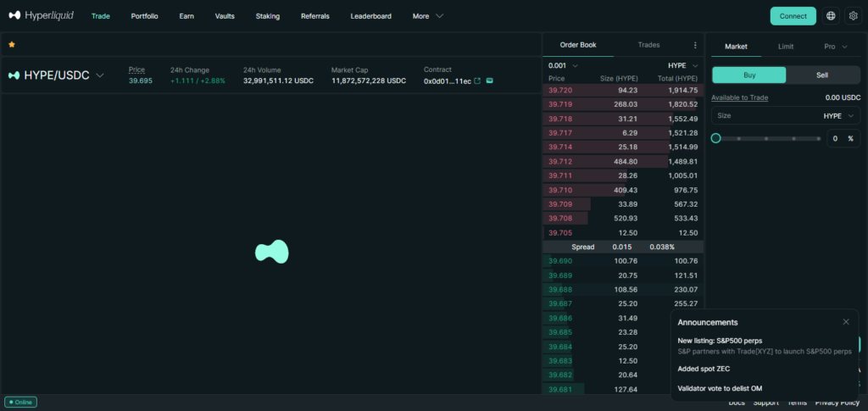Click the yellow favorites star icon
Image resolution: width=868 pixels, height=411 pixels.
tap(12, 44)
